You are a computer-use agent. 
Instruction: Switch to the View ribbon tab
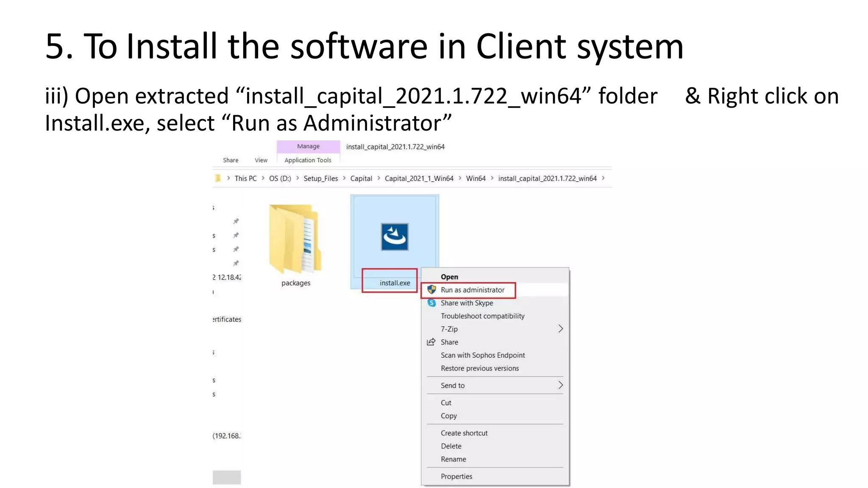tap(261, 160)
